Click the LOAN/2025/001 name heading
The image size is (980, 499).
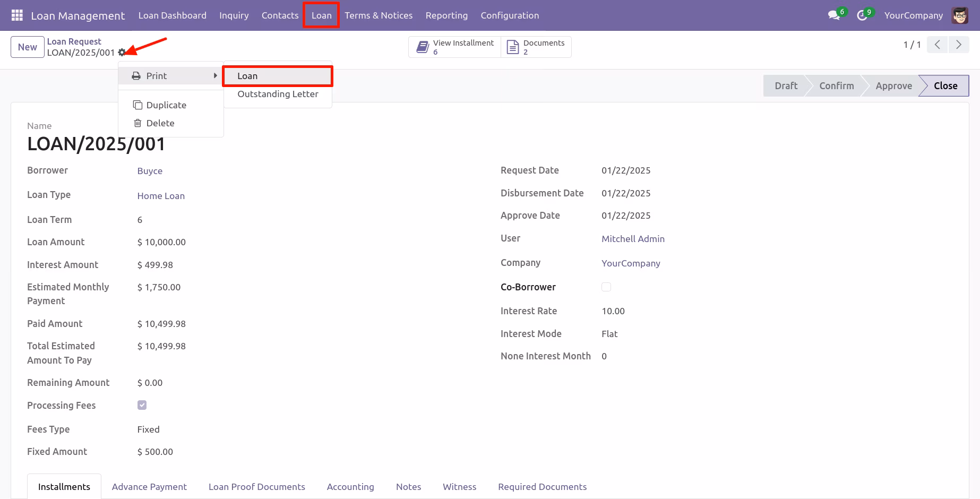(96, 144)
